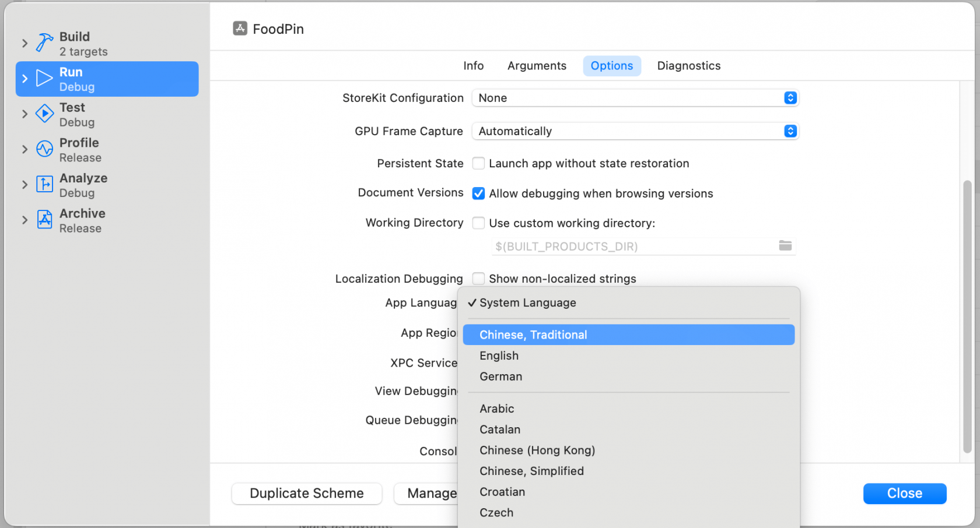Click the options pane vertical scrollbar
This screenshot has width=980, height=528.
point(967,315)
